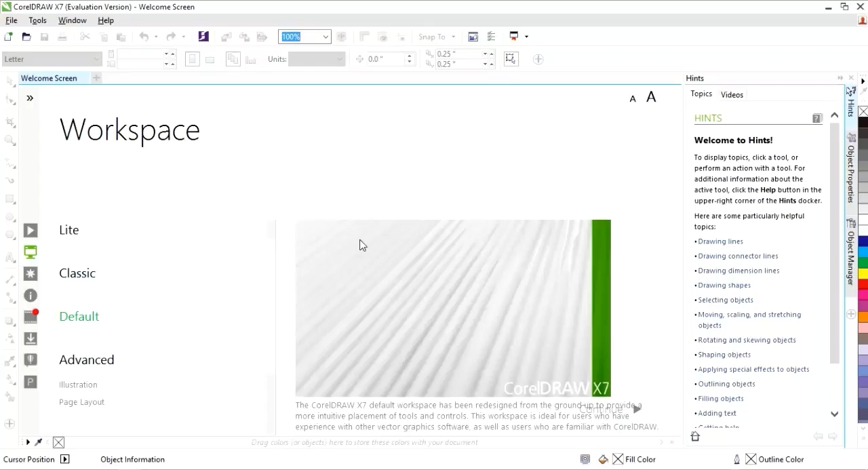This screenshot has width=868, height=470.
Task: Open the Object Manager docker side tab
Action: (x=851, y=252)
